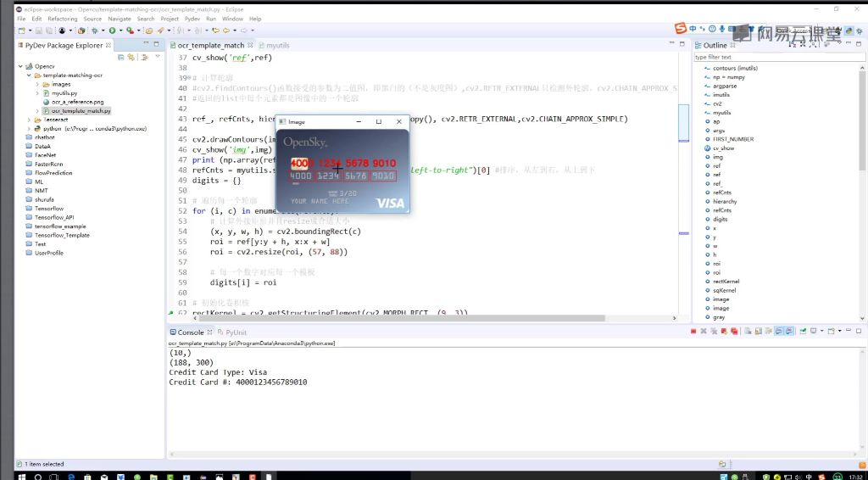
Task: Click the Sogou input method S icon
Action: (x=681, y=28)
